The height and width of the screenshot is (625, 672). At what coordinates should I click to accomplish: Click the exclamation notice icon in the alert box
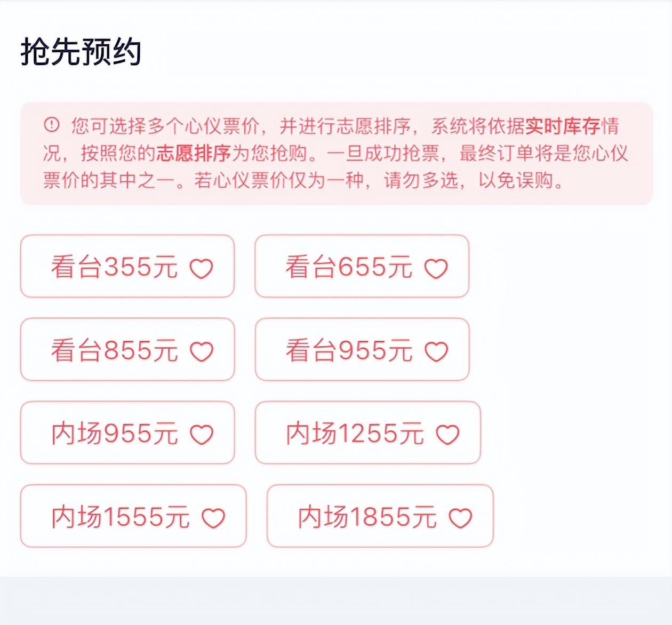tap(50, 125)
